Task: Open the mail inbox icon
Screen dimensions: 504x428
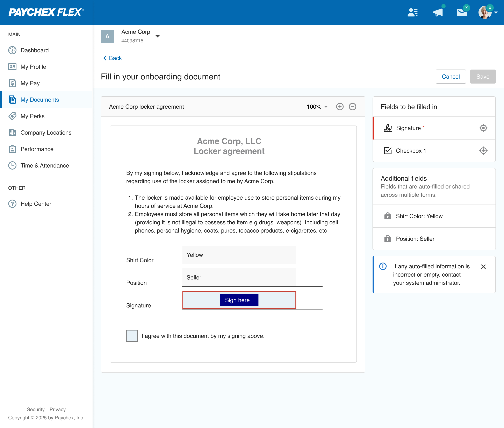Action: point(462,12)
